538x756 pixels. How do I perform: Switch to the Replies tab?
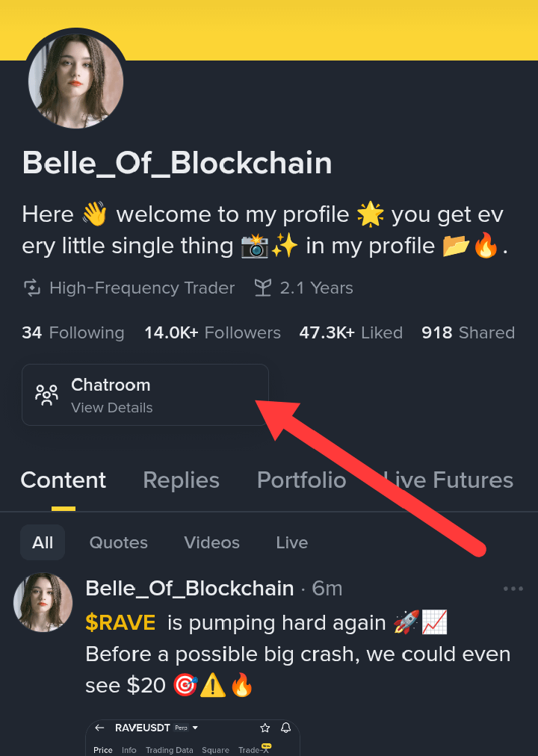coord(182,480)
